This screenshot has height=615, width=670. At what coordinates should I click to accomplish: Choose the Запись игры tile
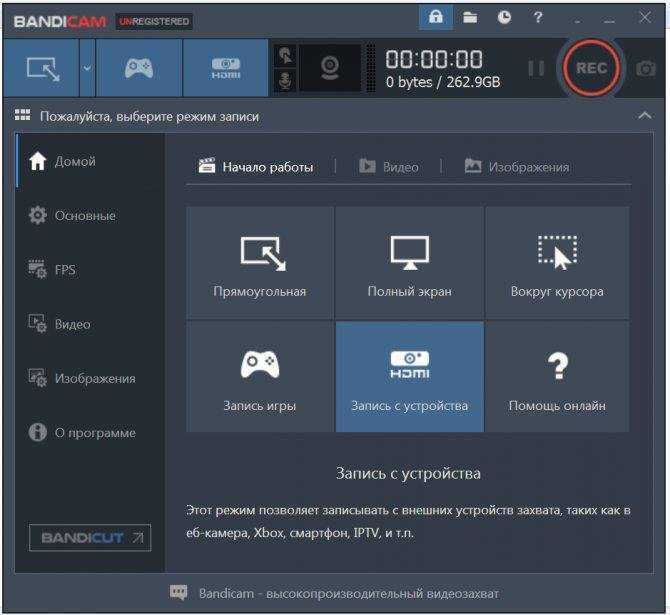click(x=260, y=377)
